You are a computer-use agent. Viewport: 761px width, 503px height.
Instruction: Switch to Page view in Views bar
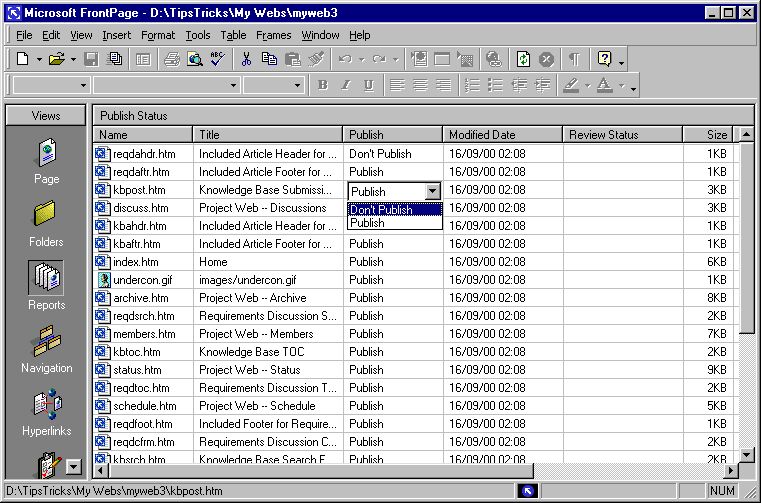pyautogui.click(x=46, y=162)
